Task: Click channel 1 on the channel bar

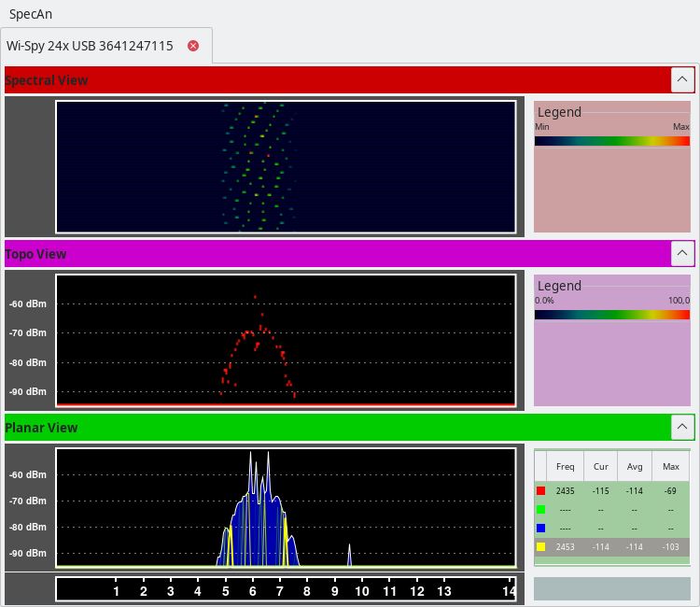Action: point(117,591)
